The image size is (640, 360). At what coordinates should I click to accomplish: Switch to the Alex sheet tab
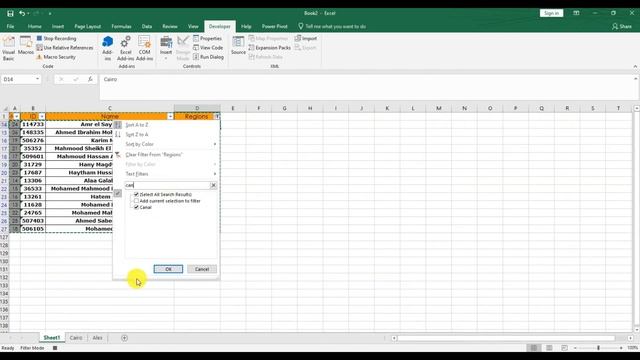[97, 338]
